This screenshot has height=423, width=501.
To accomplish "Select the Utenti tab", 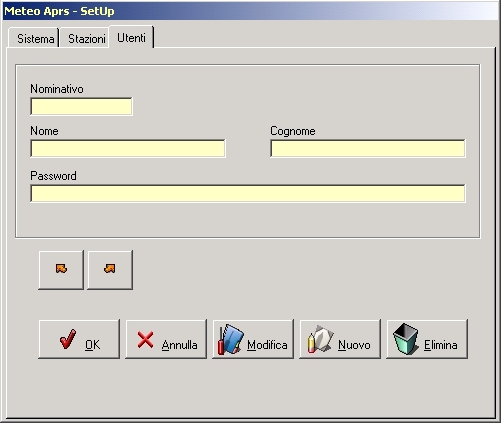I will pyautogui.click(x=131, y=38).
